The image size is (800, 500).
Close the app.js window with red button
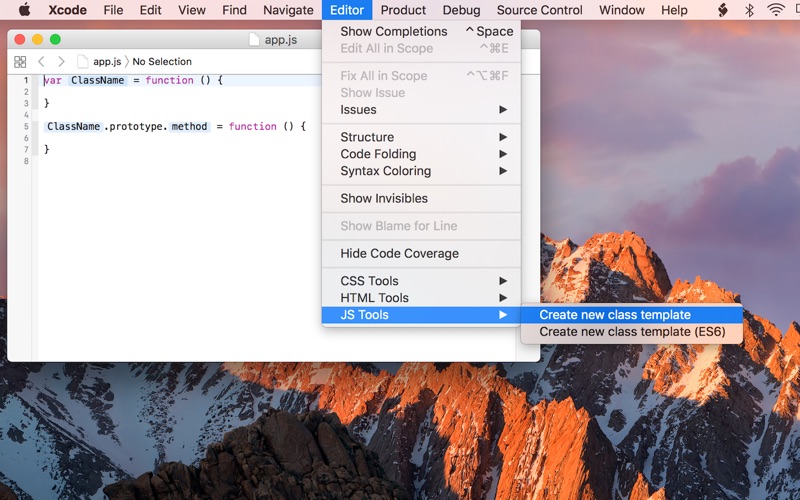(x=20, y=39)
